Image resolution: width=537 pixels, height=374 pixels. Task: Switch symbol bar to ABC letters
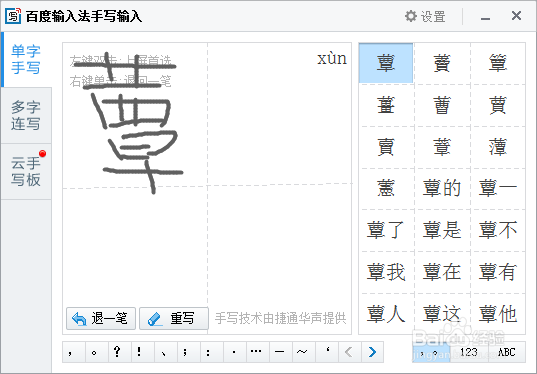pos(507,352)
